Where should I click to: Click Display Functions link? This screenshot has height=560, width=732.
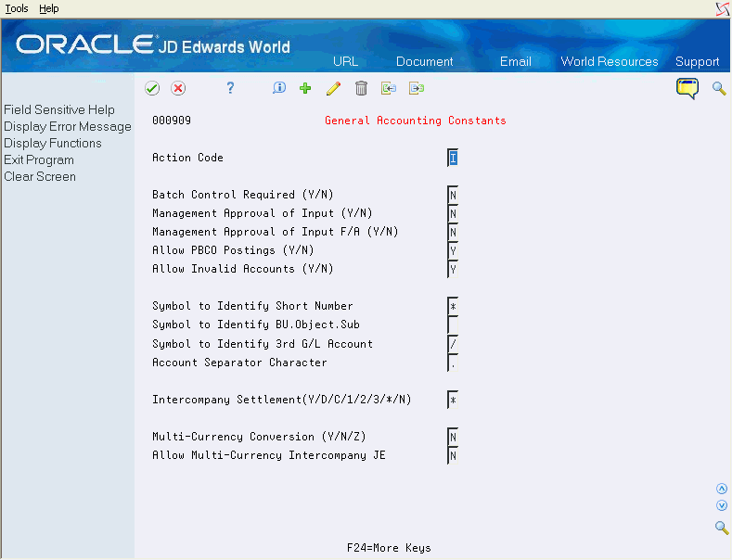click(53, 144)
